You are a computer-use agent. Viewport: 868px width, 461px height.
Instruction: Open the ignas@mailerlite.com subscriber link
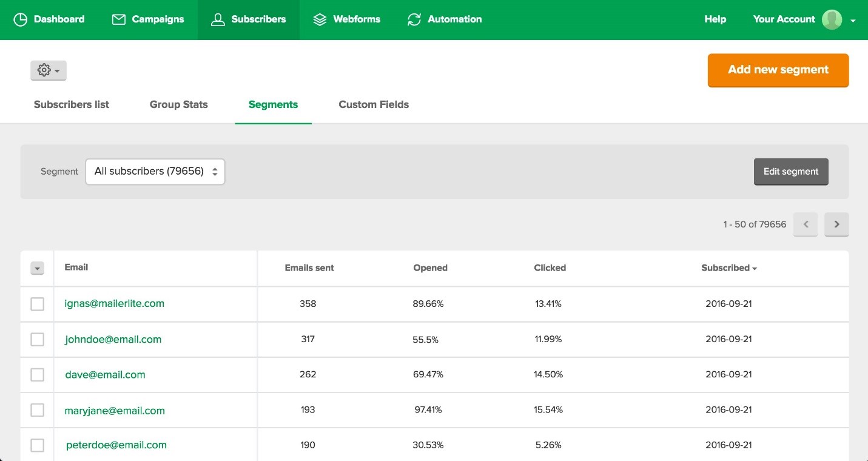tap(115, 303)
